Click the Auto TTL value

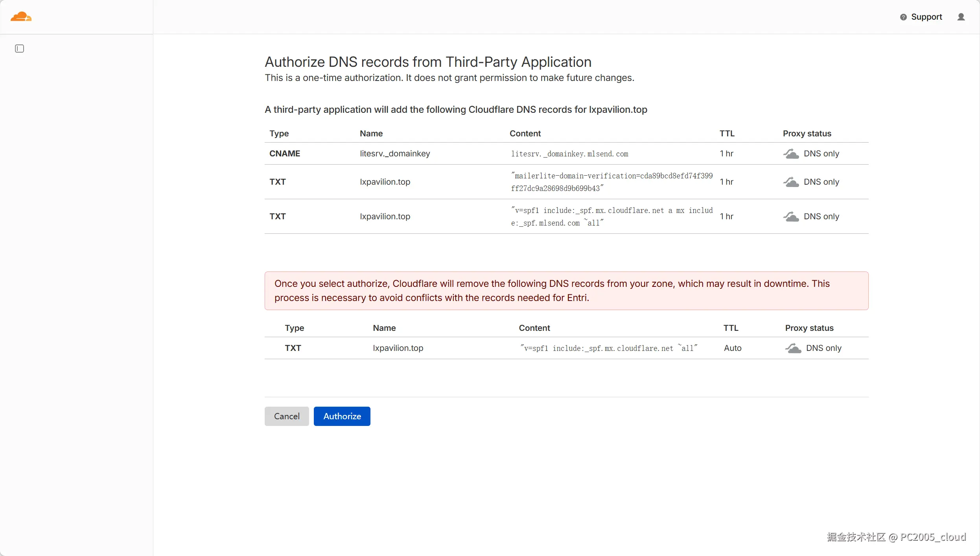point(733,348)
